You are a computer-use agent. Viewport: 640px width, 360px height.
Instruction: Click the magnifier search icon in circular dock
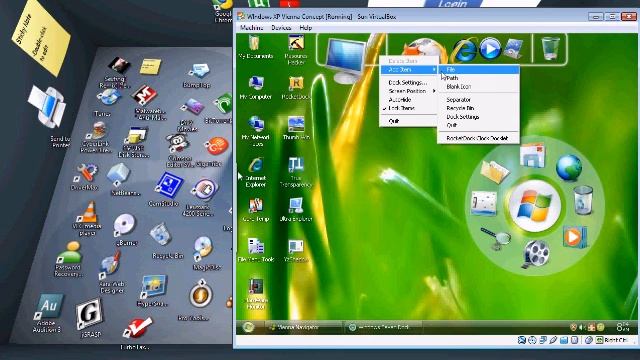coord(496,238)
